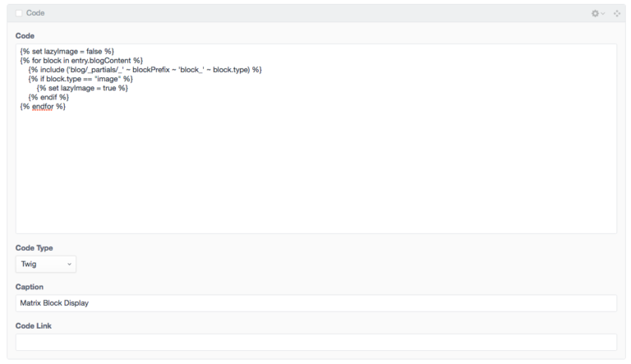Click the blank area of code textarea
The image size is (631, 364).
pos(315,173)
